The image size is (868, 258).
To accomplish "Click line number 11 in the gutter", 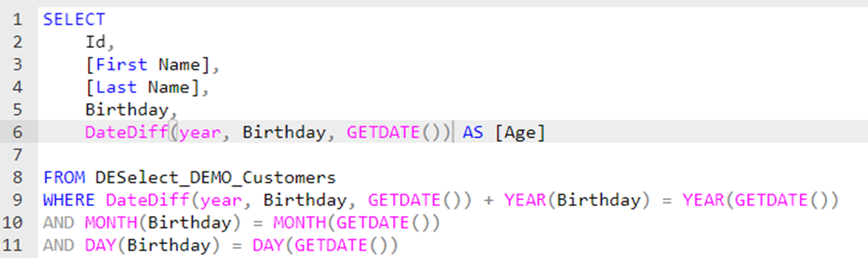I will (13, 245).
